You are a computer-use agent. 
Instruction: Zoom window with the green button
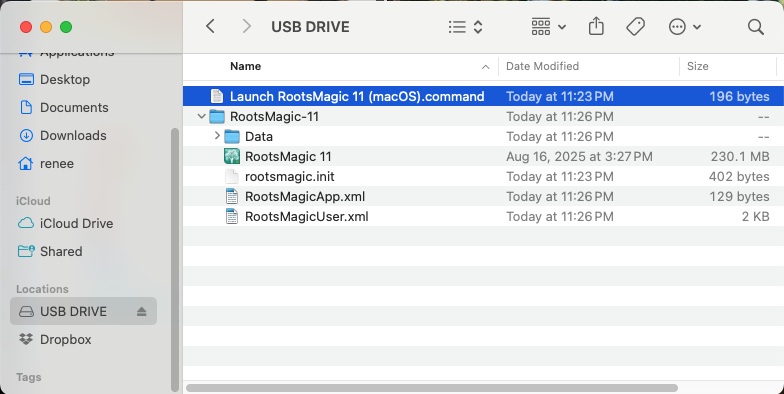pos(66,27)
